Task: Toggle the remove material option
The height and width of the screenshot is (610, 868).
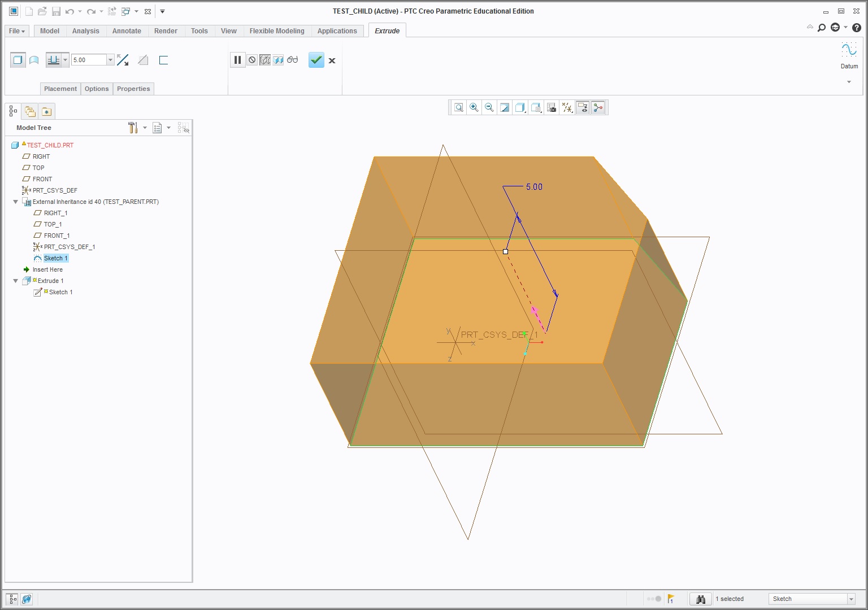Action: 143,60
